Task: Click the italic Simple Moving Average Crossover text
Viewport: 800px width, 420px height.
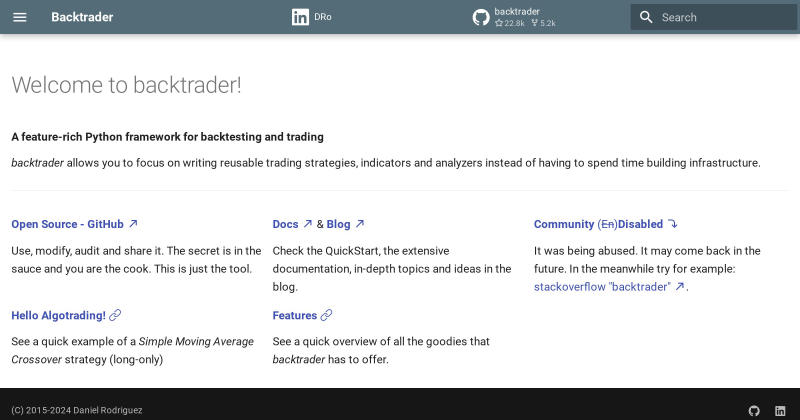Action: click(133, 350)
